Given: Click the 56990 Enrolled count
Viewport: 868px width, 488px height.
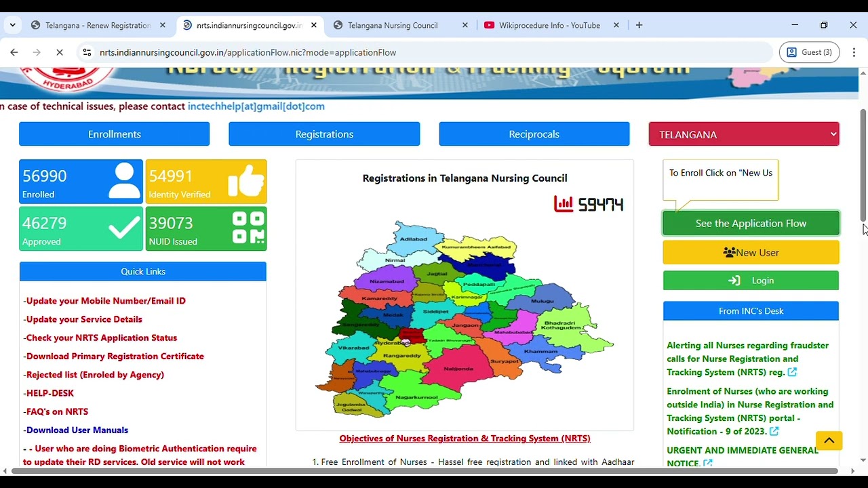Looking at the screenshot, I should click(45, 176).
